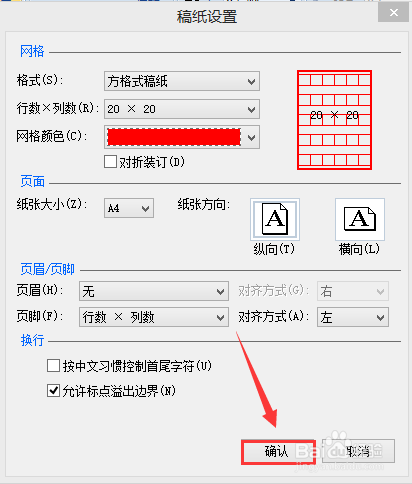This screenshot has width=412, height=484.
Task: Open the 页脚 dropdown showing 行数 × 列数
Action: pyautogui.click(x=154, y=317)
